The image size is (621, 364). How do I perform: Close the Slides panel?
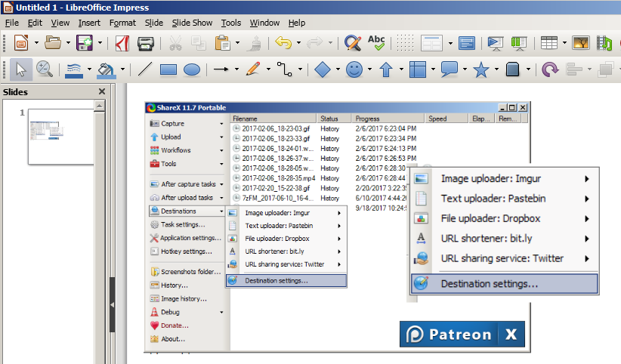coord(102,91)
